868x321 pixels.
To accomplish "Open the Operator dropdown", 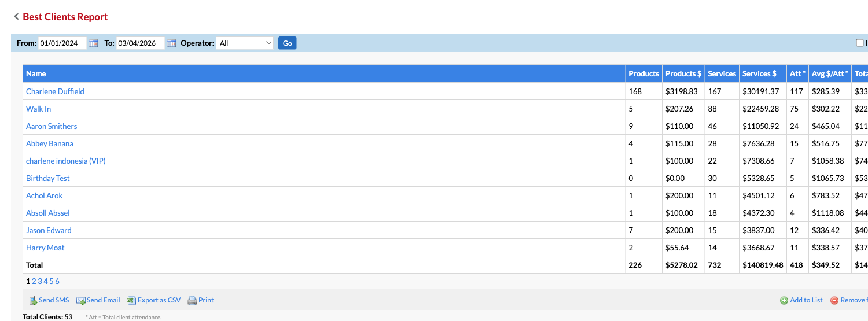I will (x=245, y=43).
